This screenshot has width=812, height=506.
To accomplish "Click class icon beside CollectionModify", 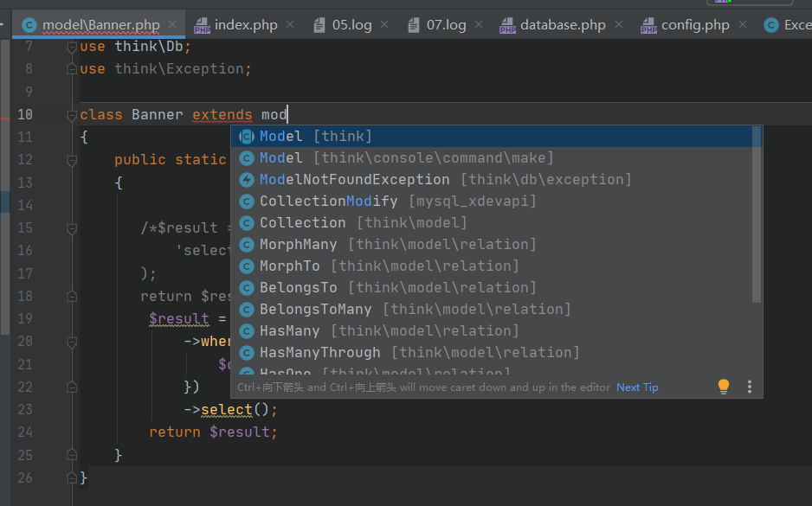I will 247,202.
